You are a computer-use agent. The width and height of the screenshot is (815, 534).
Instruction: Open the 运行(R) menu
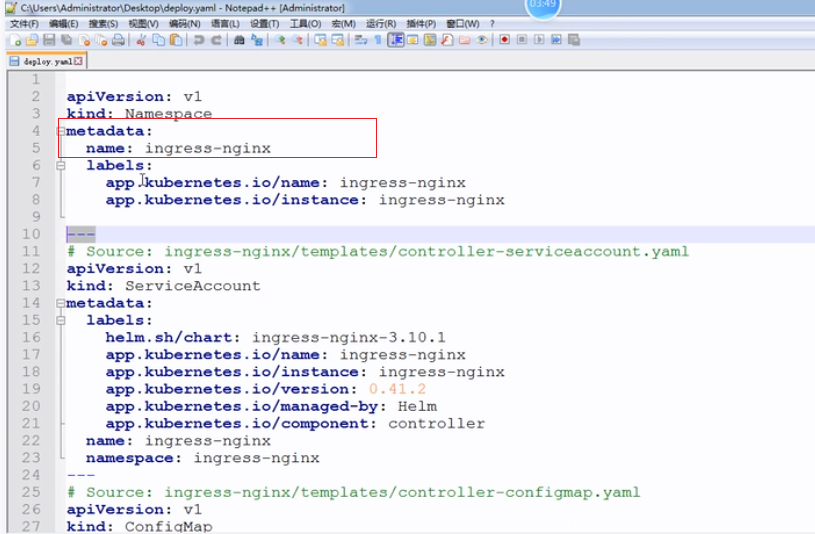[x=381, y=24]
